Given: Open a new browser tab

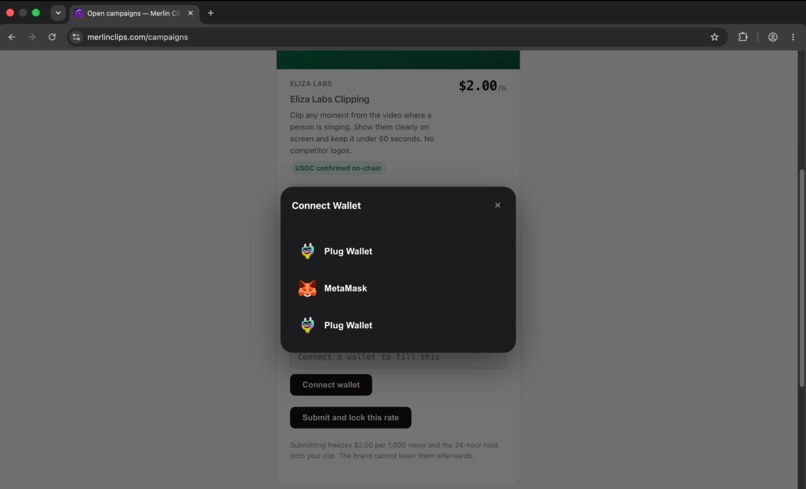Looking at the screenshot, I should [211, 13].
